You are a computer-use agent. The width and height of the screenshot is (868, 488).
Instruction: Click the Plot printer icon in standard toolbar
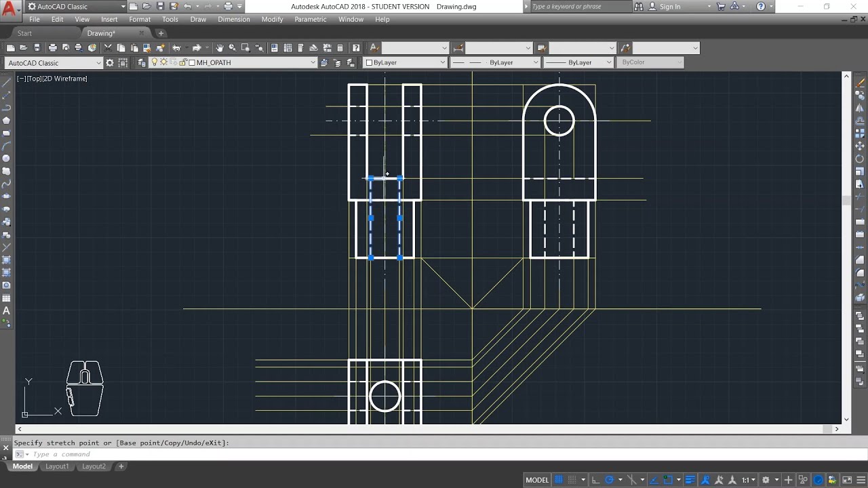click(x=52, y=47)
